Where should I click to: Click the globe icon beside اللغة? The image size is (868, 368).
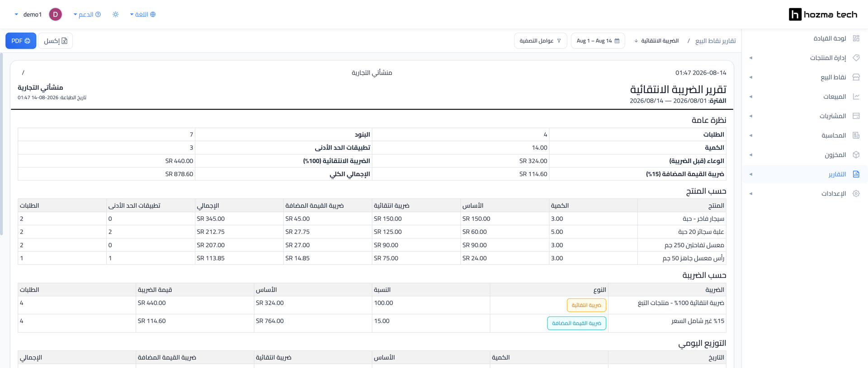click(x=153, y=14)
